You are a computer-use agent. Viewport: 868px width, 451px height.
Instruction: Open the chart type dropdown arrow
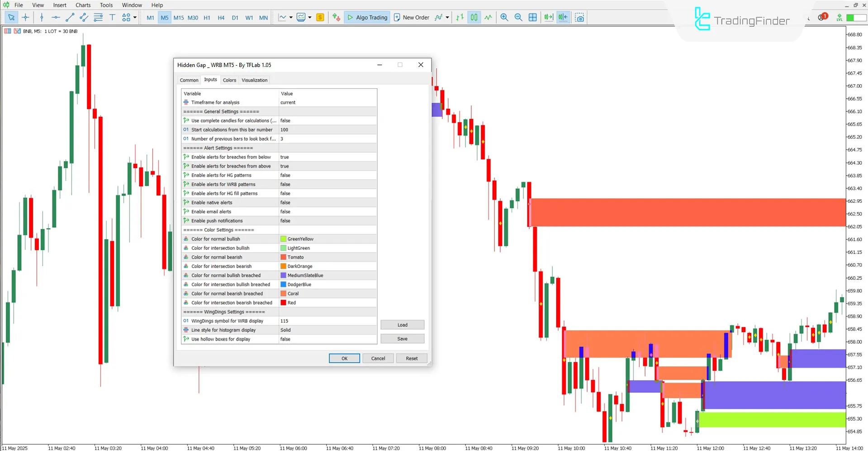pos(290,18)
